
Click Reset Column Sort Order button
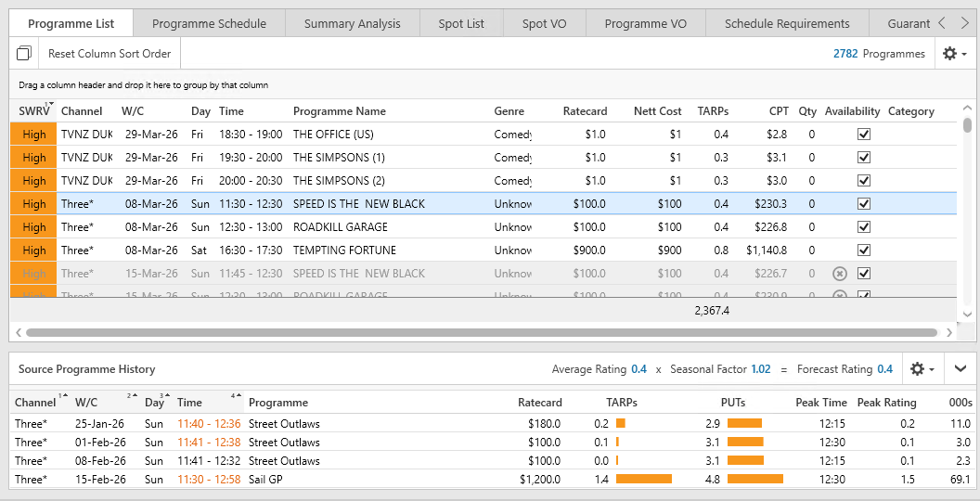tap(110, 54)
